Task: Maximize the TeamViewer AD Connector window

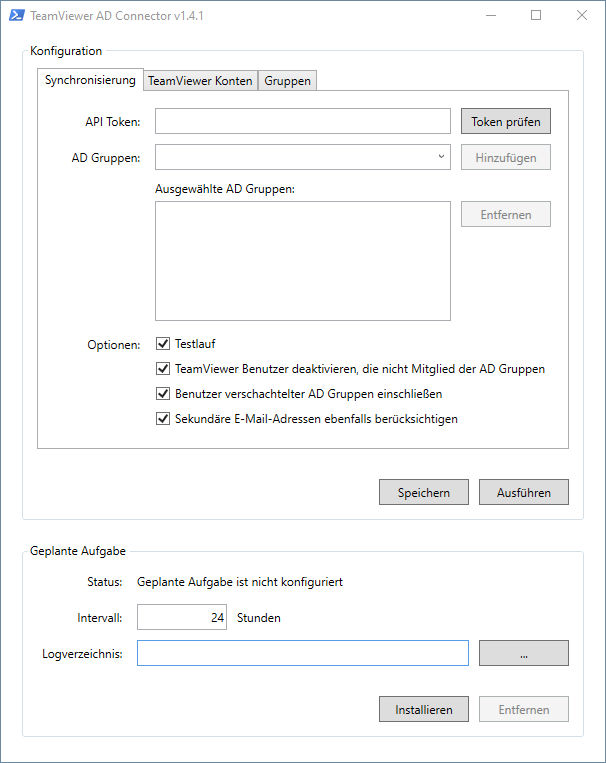Action: (x=536, y=16)
